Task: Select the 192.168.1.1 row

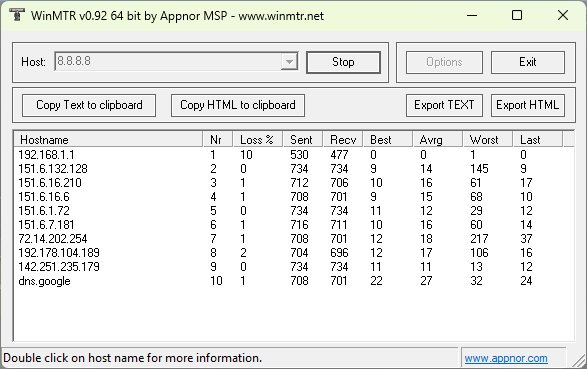Action: click(x=294, y=155)
